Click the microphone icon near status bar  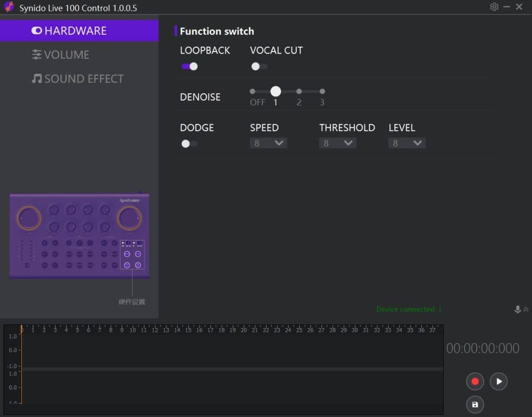click(517, 309)
